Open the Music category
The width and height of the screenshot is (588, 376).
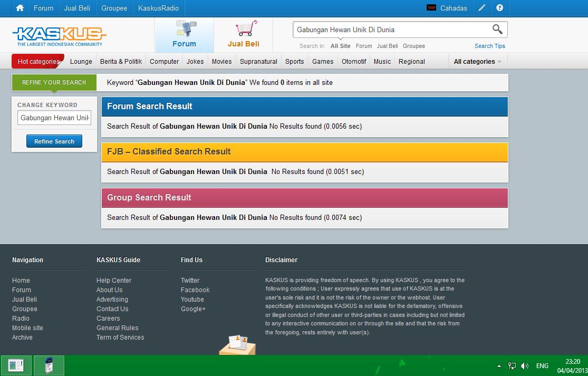pyautogui.click(x=382, y=62)
